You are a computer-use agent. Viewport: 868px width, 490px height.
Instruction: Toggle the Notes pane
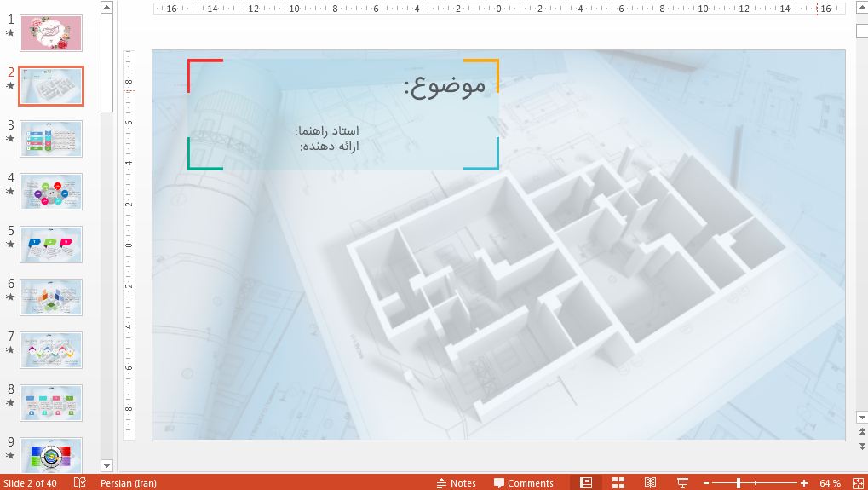tap(456, 483)
